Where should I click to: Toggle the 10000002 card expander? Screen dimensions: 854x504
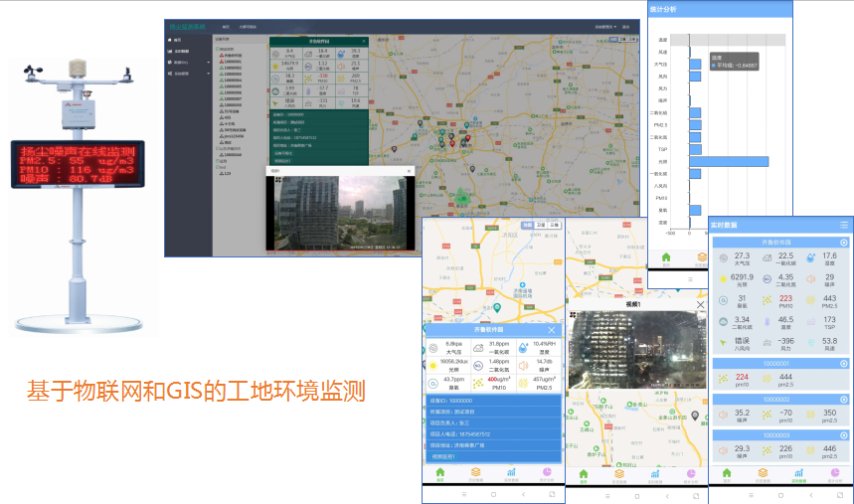[844, 400]
